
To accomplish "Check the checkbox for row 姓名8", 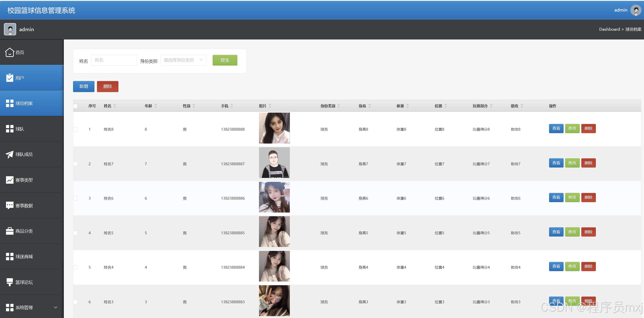I will (x=75, y=129).
